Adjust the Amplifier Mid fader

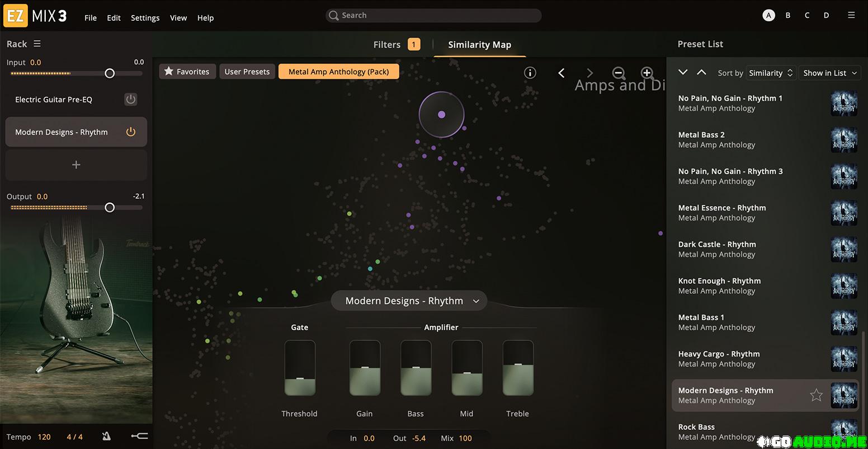click(x=467, y=368)
